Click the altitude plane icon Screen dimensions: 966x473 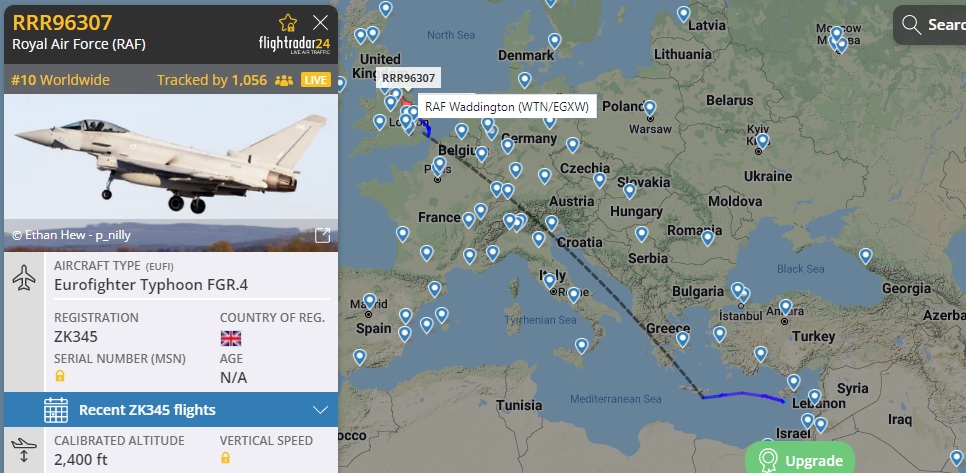24,450
